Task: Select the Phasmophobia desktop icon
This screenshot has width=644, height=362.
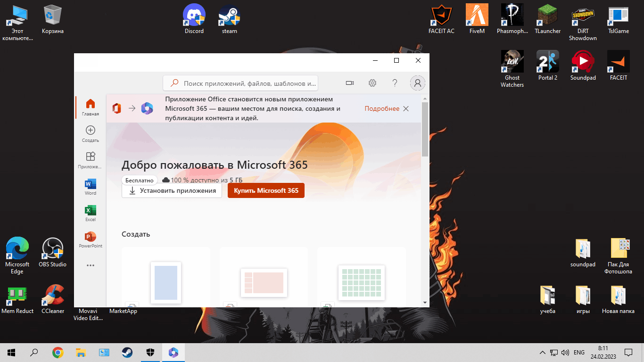Action: click(x=512, y=20)
